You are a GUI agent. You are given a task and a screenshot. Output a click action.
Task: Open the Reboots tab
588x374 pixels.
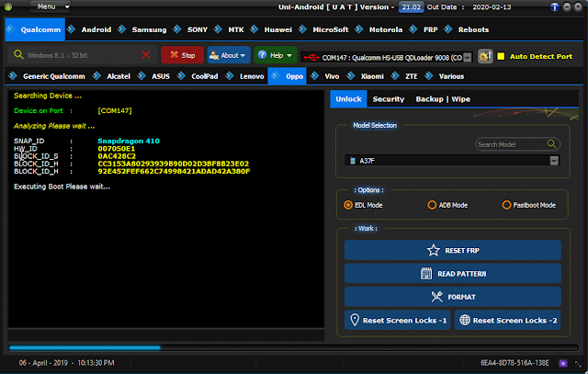(473, 29)
